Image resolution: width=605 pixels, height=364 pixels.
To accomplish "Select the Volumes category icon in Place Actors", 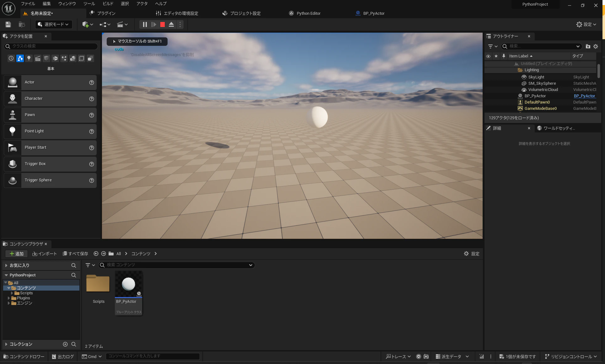I will click(82, 58).
